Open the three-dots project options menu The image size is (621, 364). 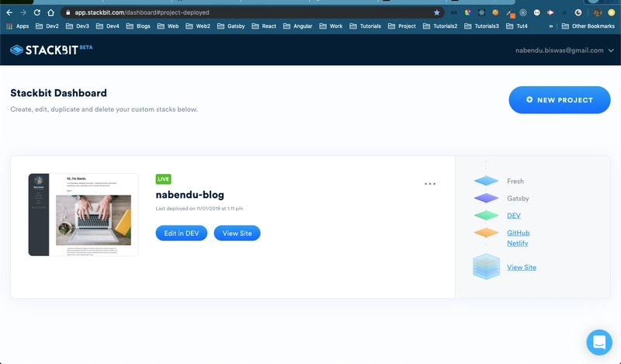430,184
